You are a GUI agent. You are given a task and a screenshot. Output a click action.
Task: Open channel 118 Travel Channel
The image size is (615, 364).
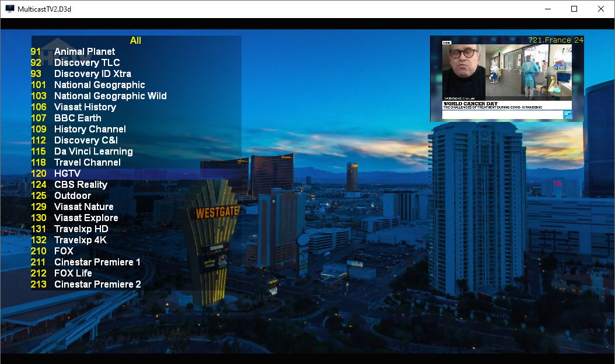(136, 162)
